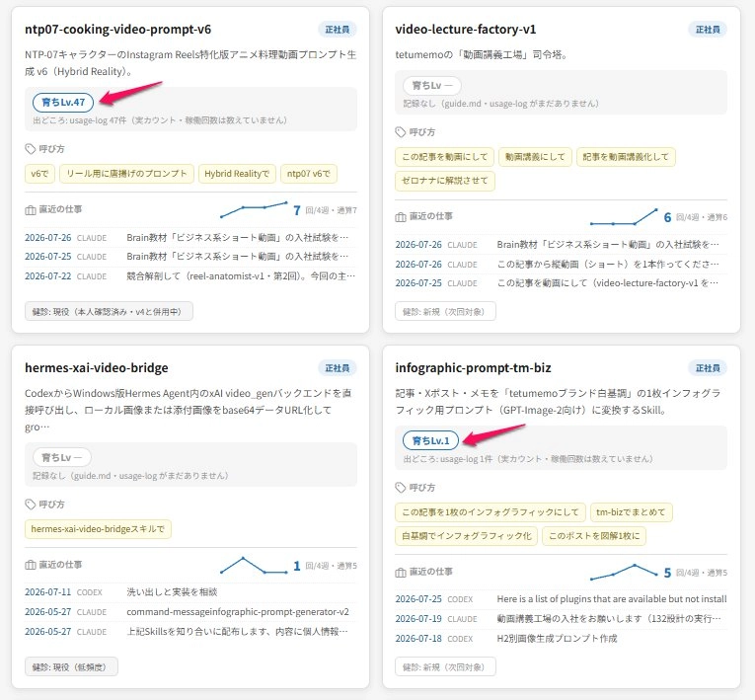
Task: Click the 育ちLv.47 badge
Action: pos(63,102)
